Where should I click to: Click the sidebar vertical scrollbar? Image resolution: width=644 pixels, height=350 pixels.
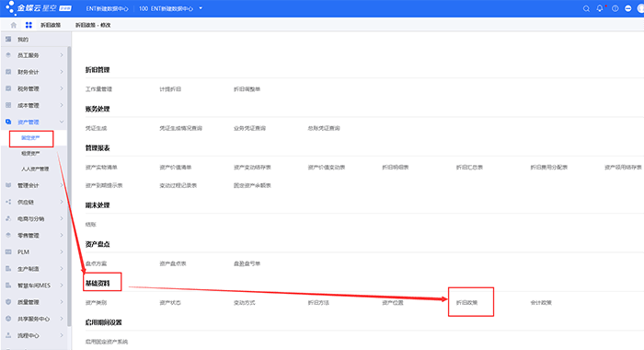[x=69, y=186]
